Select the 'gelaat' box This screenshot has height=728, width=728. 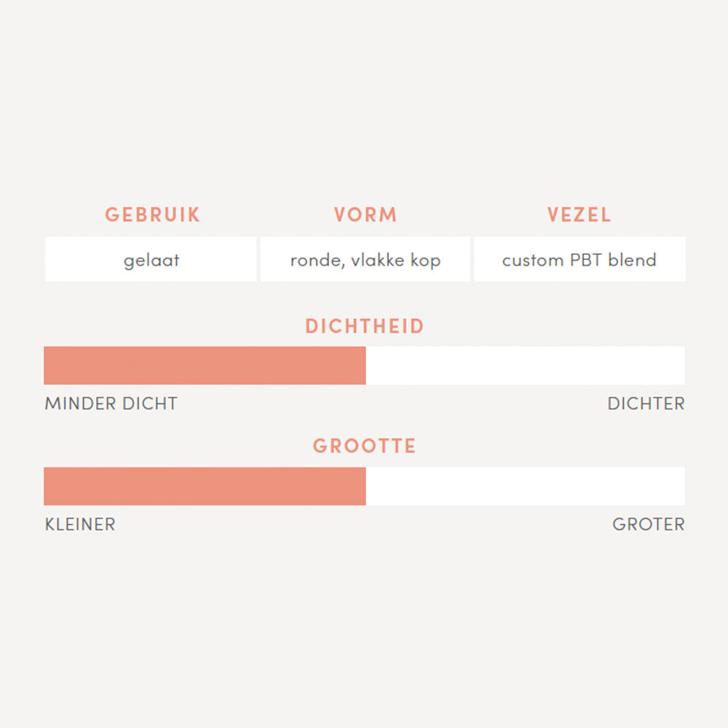click(x=151, y=259)
